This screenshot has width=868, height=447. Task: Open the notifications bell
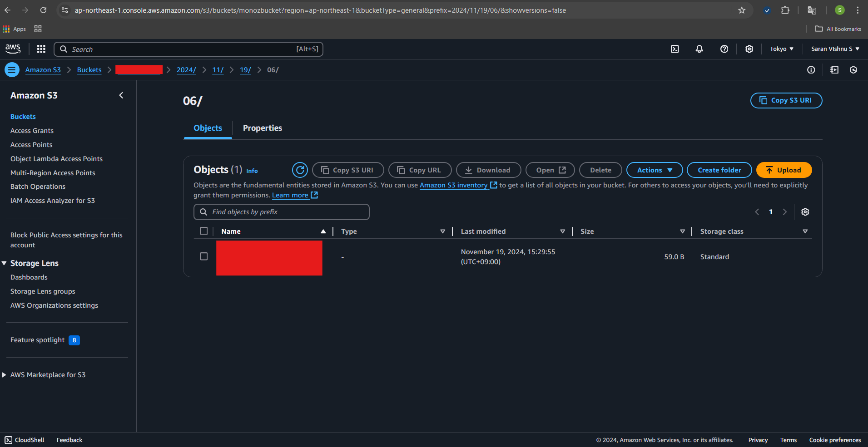(699, 49)
